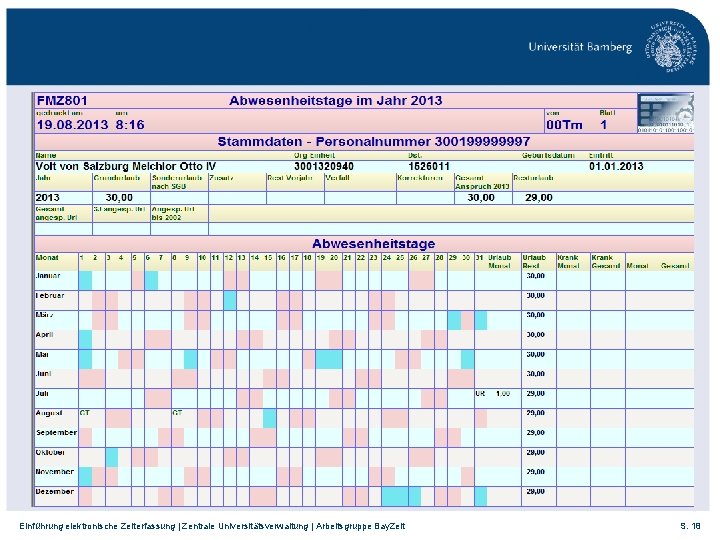Click the Gesamt Anspruch 2013 value 30,00
Viewport: 720px width, 540px height.
pos(481,198)
